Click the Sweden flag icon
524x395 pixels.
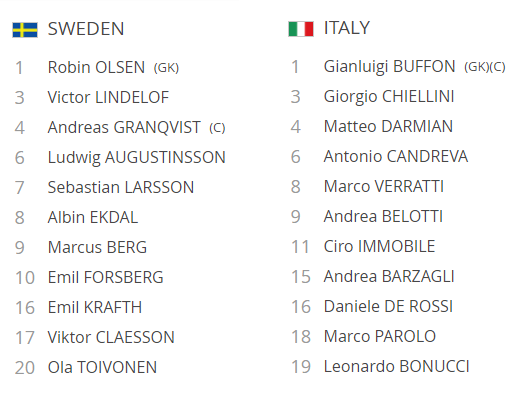point(25,30)
